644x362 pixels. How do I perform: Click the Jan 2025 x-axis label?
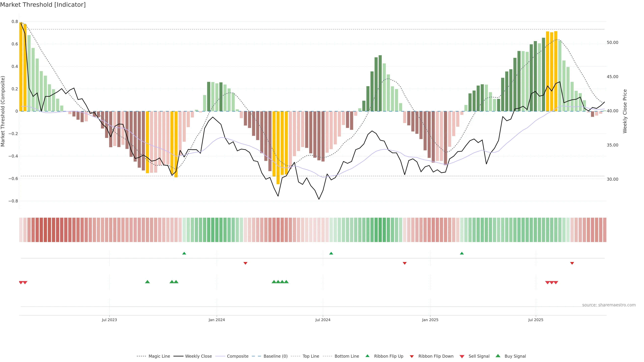(x=430, y=320)
